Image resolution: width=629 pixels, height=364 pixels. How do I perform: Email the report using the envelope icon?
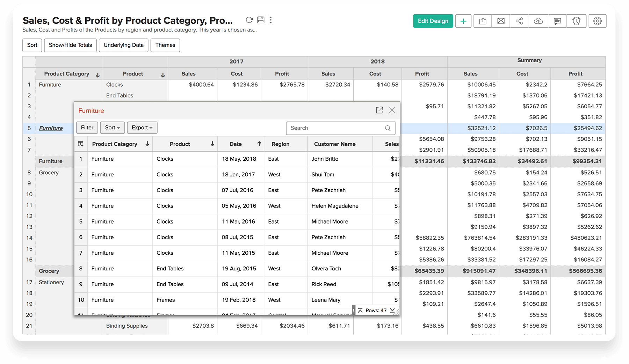click(501, 21)
